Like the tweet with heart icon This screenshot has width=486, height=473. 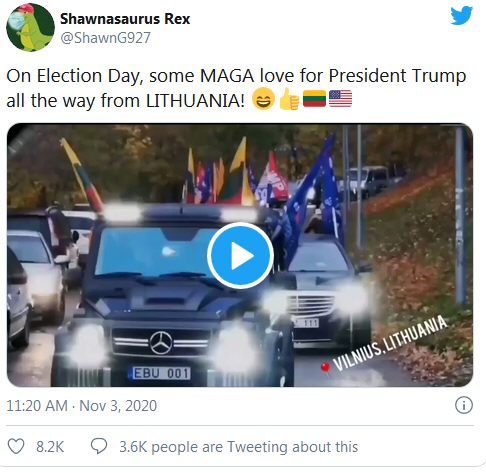click(16, 446)
